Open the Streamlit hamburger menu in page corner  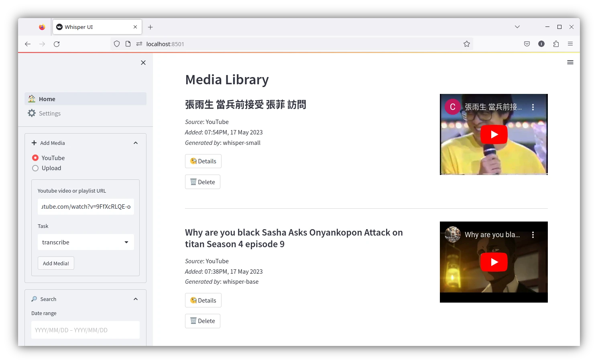tap(570, 62)
